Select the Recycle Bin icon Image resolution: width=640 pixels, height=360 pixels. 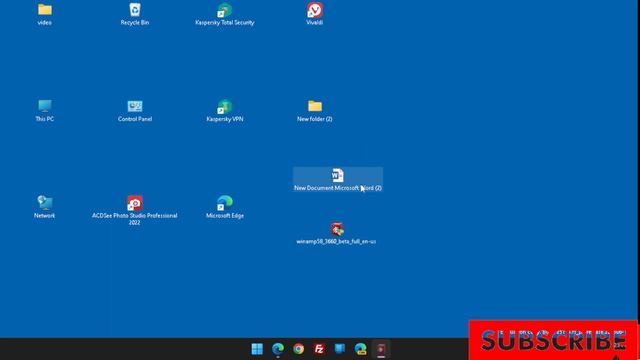click(x=135, y=14)
